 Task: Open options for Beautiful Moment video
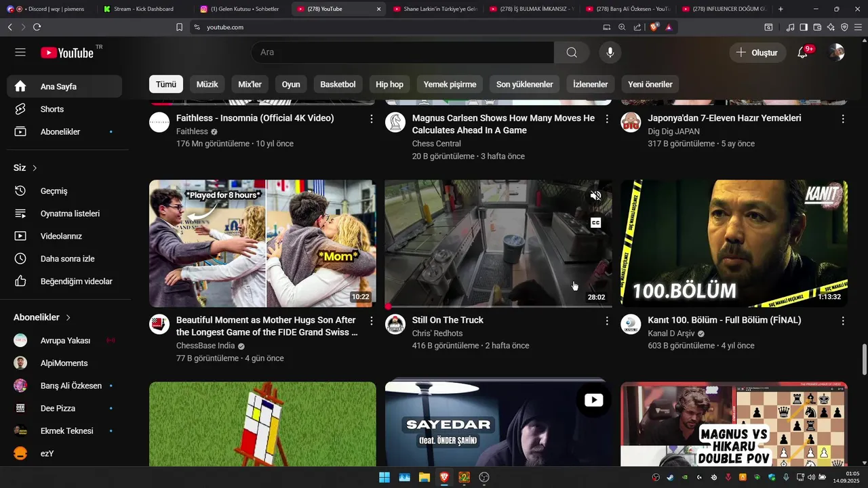tap(371, 321)
